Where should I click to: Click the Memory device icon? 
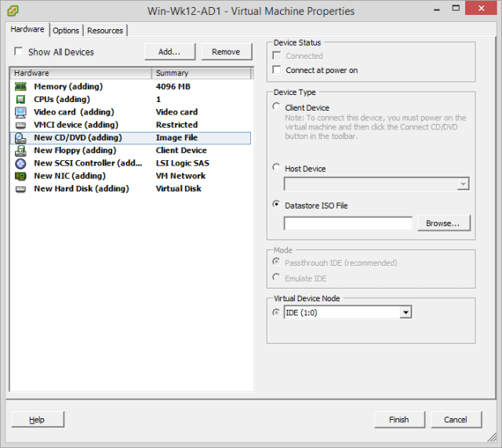pyautogui.click(x=20, y=86)
